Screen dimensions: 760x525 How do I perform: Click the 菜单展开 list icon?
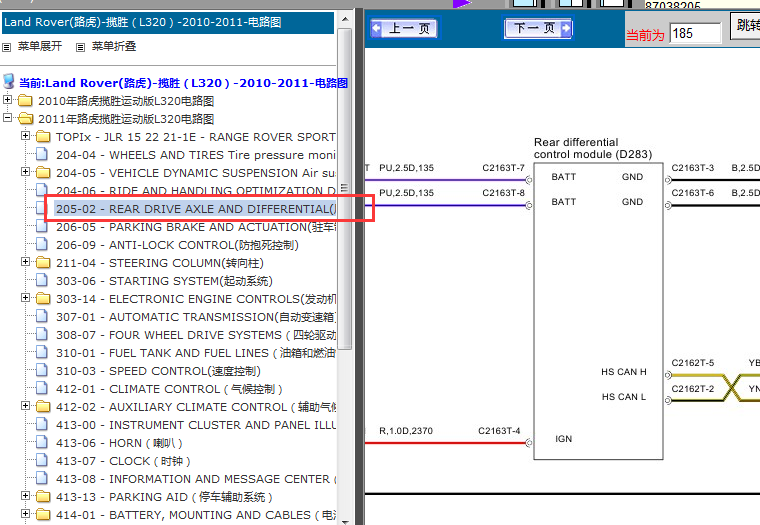(x=7, y=47)
